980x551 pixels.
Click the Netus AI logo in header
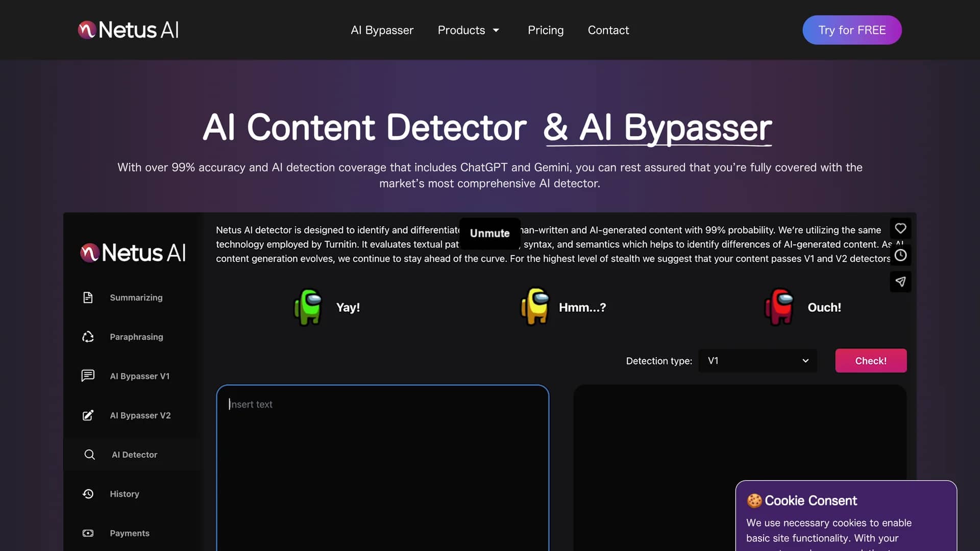(x=128, y=30)
